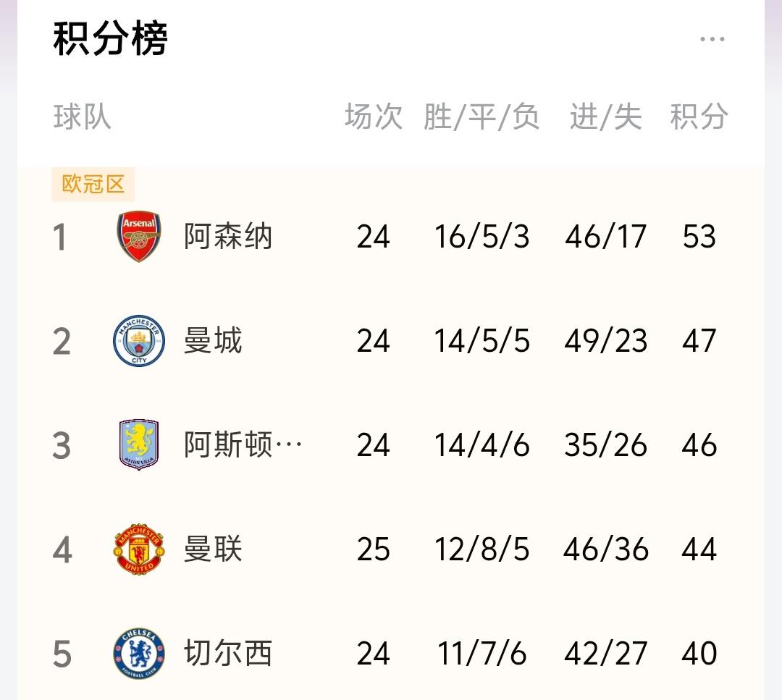Open the 切尔西 team name

point(228,653)
